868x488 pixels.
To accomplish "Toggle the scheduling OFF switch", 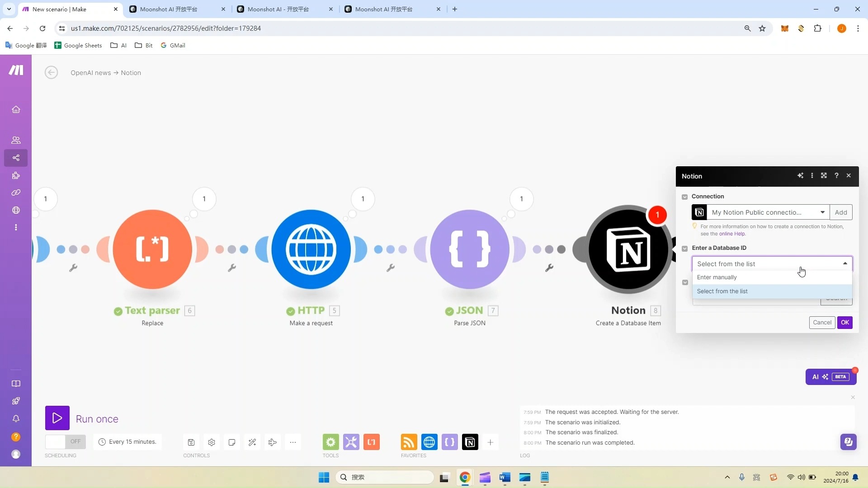I will (66, 441).
